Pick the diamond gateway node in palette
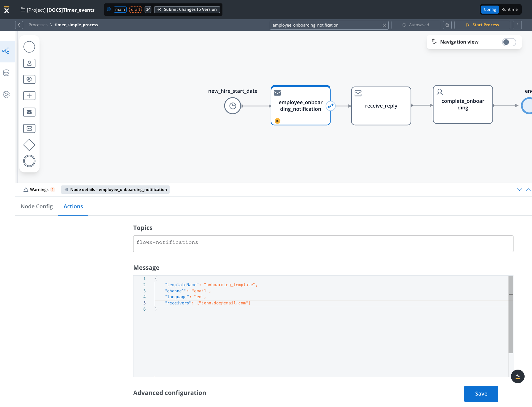Viewport: 532px width, 407px height. pos(29,145)
